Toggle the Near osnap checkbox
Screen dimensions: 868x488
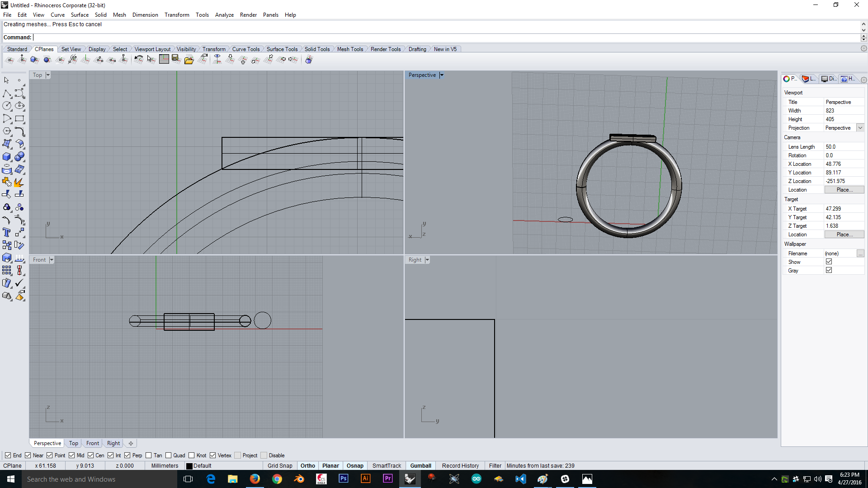[28, 455]
